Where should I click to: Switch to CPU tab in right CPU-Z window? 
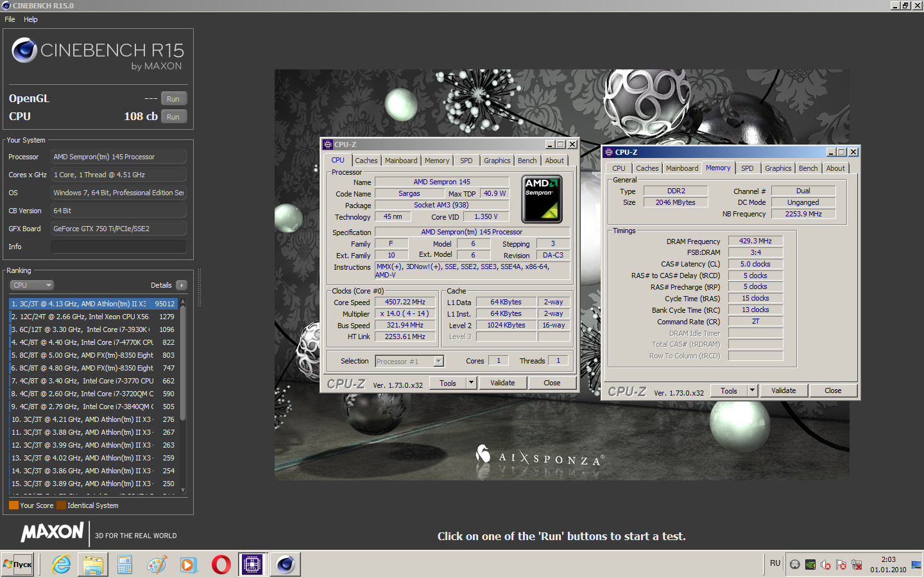point(619,168)
